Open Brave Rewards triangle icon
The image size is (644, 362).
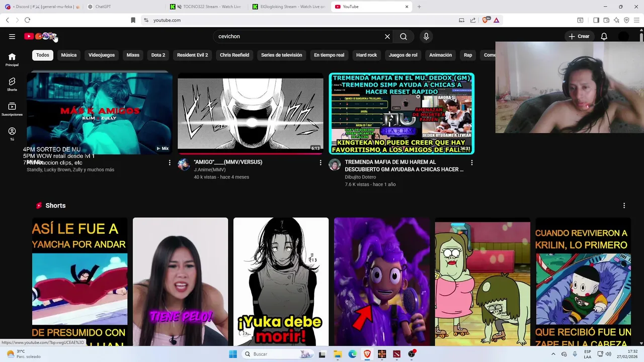coord(496,20)
